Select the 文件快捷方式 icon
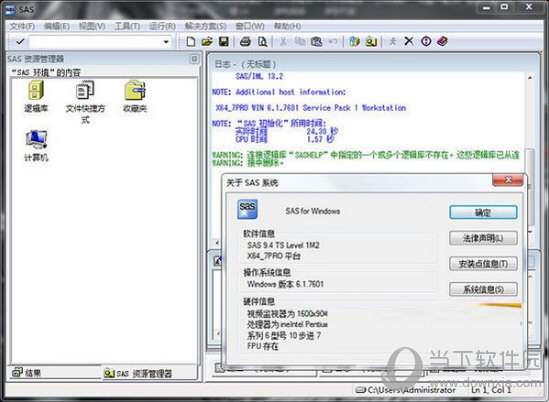This screenshot has height=402, width=549. [85, 102]
